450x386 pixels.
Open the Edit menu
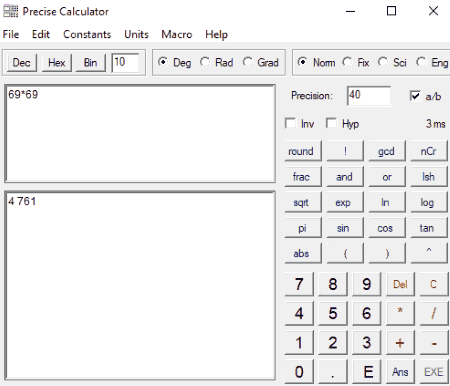tap(41, 34)
